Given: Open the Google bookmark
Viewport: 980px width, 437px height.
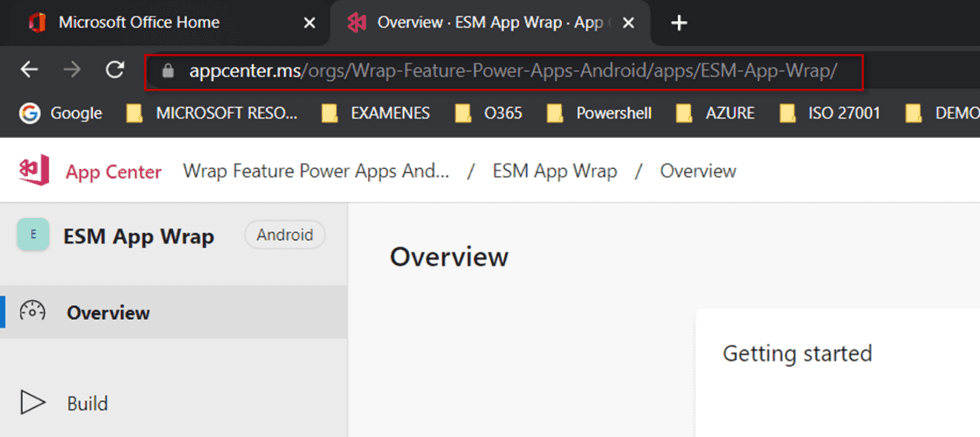Looking at the screenshot, I should coord(61,113).
